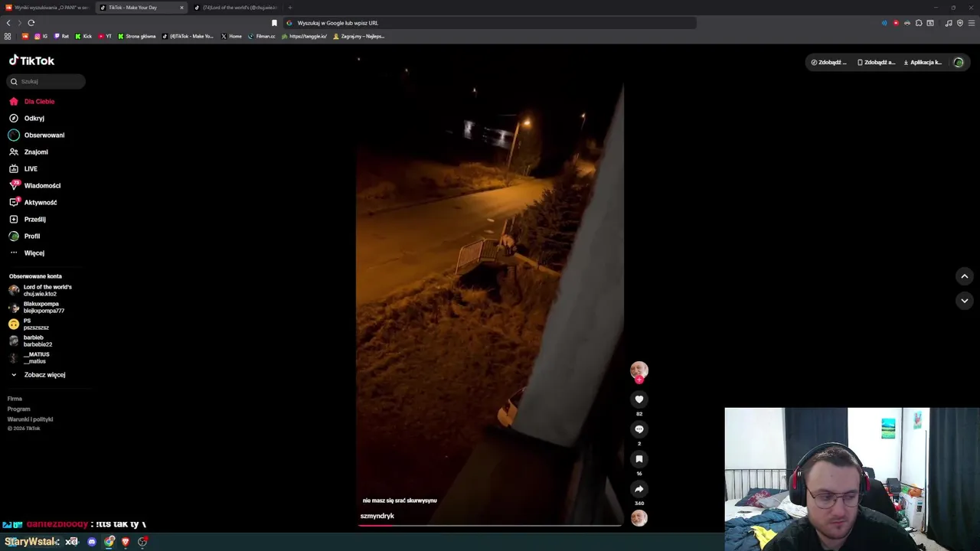This screenshot has height=551, width=980.
Task: Click the first Zdobądź coins button
Action: click(x=828, y=63)
